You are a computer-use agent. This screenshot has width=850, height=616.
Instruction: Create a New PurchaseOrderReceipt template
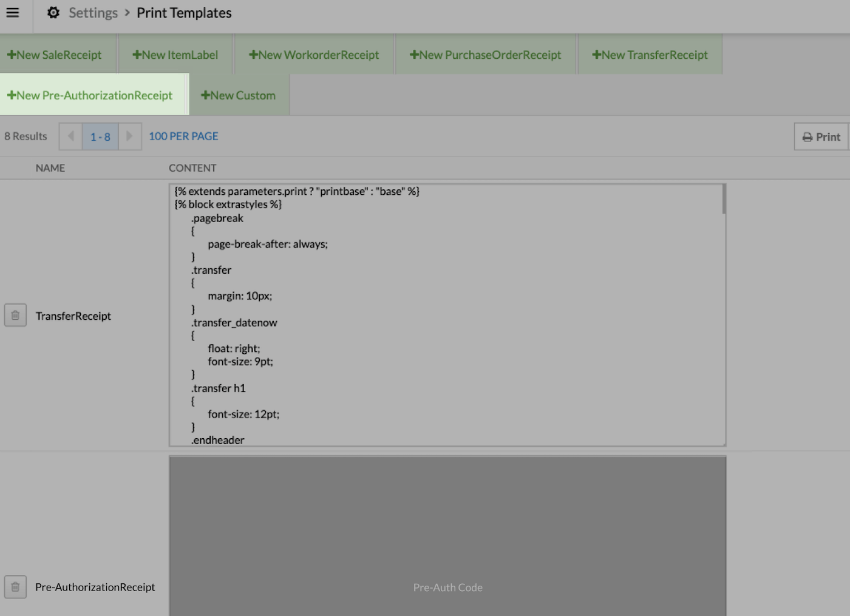pyautogui.click(x=486, y=54)
